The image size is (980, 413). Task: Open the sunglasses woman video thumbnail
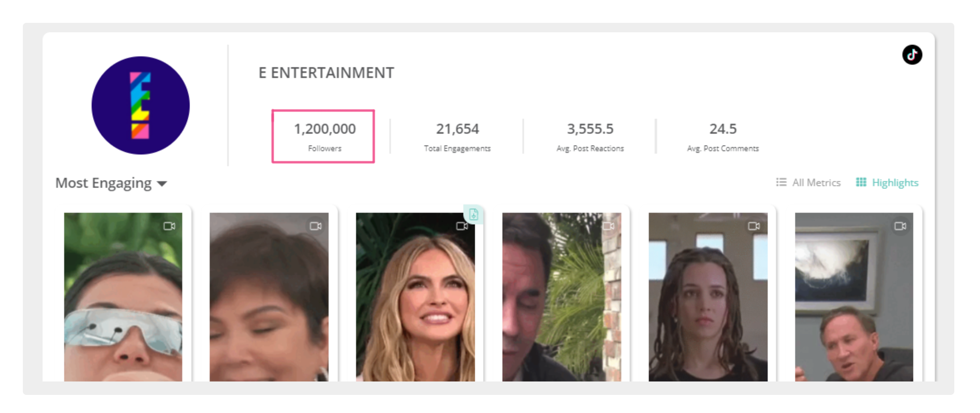[123, 297]
